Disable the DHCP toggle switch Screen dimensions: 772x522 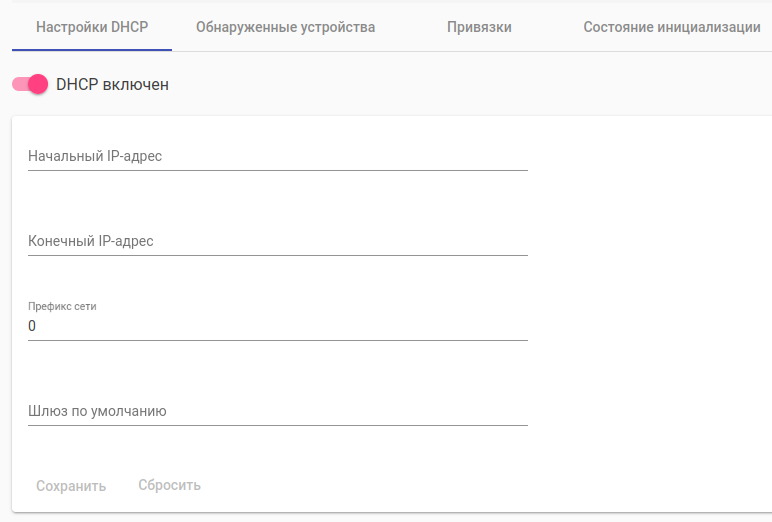pos(30,85)
